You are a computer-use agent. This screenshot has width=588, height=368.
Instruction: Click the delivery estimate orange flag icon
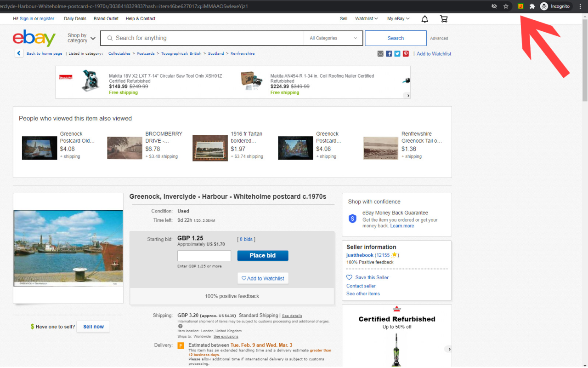[181, 345]
